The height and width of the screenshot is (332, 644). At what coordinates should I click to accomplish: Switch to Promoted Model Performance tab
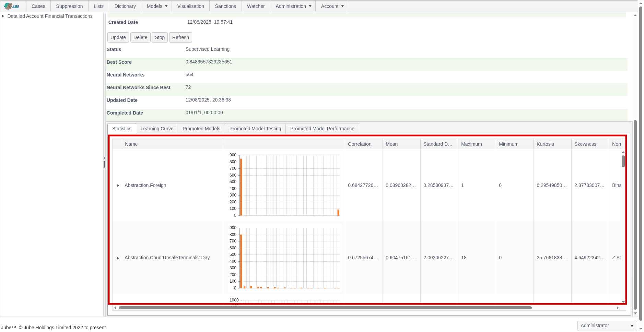tap(322, 129)
